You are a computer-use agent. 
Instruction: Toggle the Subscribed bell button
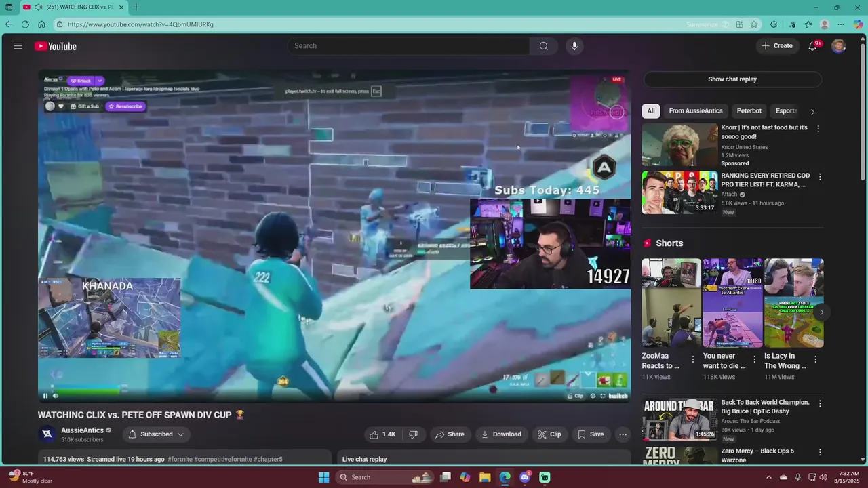pyautogui.click(x=156, y=434)
